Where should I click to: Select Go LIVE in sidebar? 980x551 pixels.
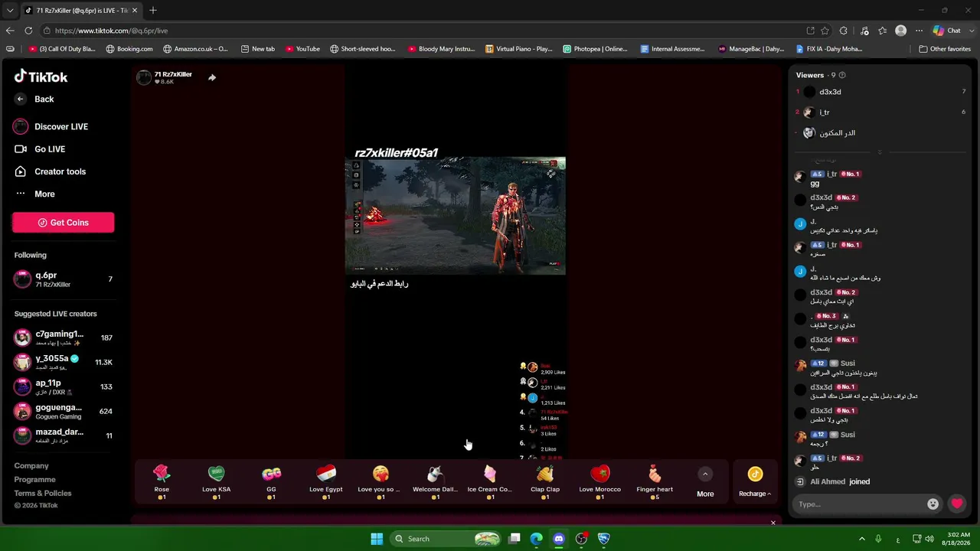pos(40,149)
